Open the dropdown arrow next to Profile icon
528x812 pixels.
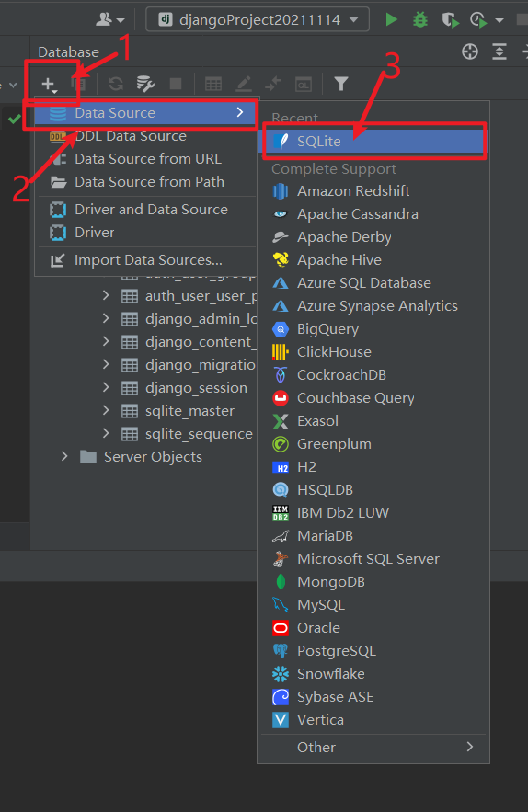[x=499, y=20]
